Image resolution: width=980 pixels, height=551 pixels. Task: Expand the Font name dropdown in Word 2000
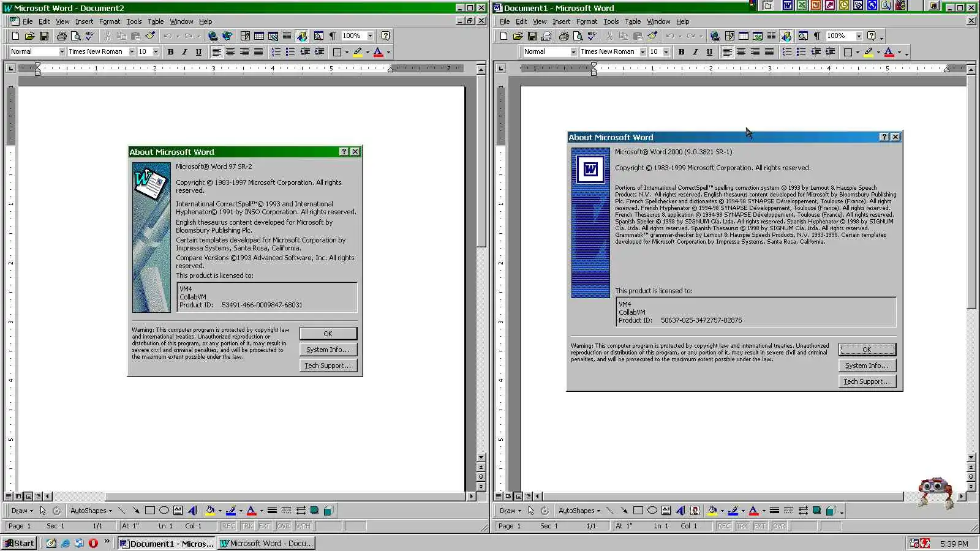[643, 52]
